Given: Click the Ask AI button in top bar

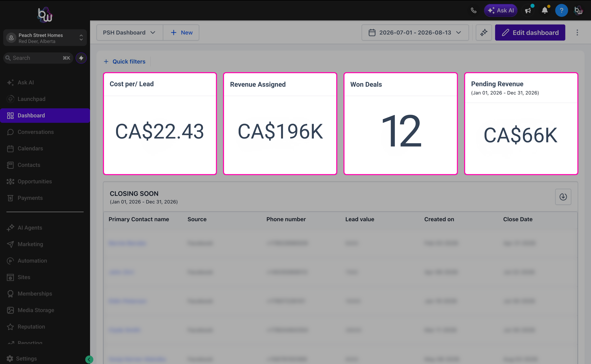Looking at the screenshot, I should [501, 10].
